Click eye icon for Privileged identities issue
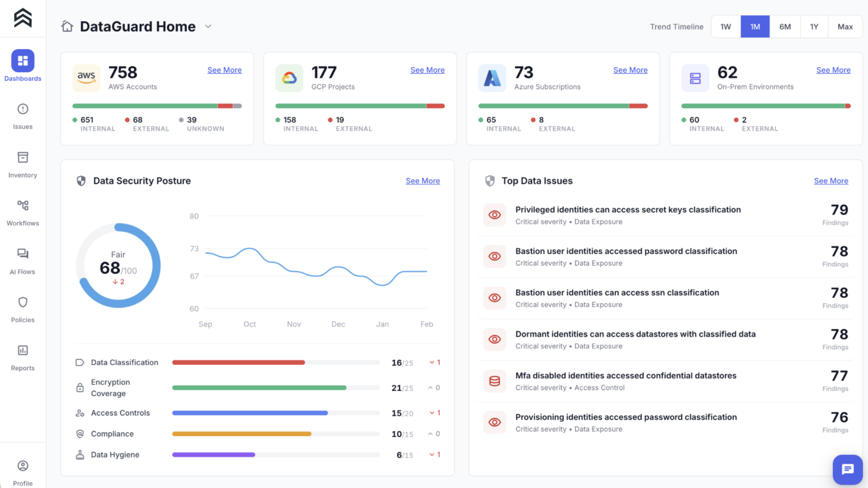This screenshot has width=868, height=488. tap(495, 215)
